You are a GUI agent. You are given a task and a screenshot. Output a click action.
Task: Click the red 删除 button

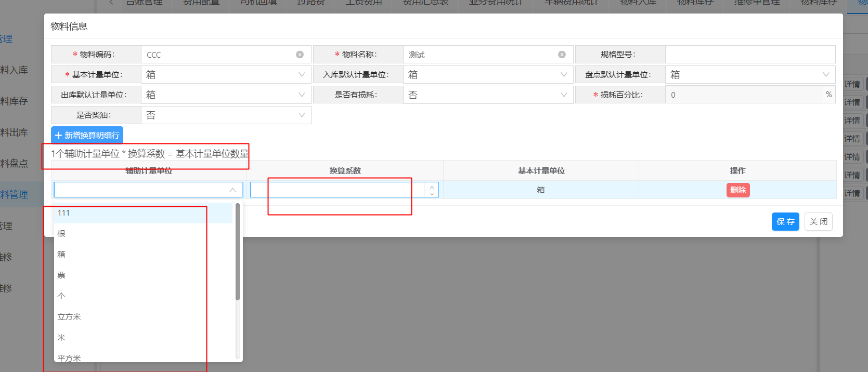pos(737,190)
